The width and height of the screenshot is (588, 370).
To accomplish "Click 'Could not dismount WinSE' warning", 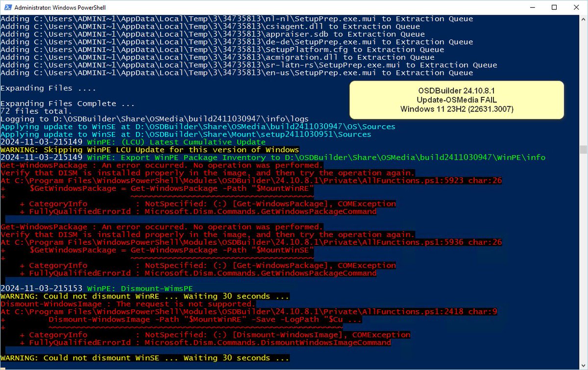I will pos(145,358).
